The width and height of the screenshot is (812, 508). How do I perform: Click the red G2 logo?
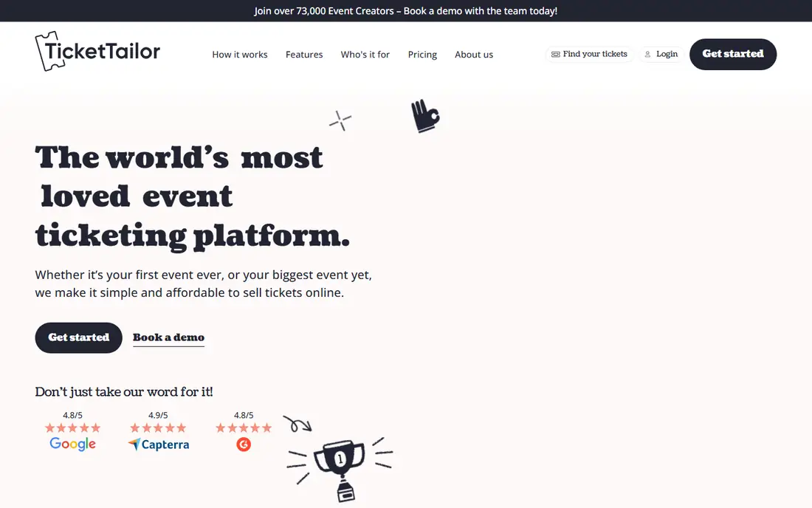244,444
